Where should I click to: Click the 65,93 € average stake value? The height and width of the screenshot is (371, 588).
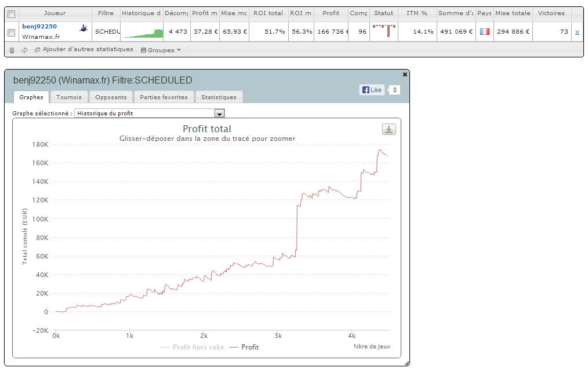[x=235, y=32]
